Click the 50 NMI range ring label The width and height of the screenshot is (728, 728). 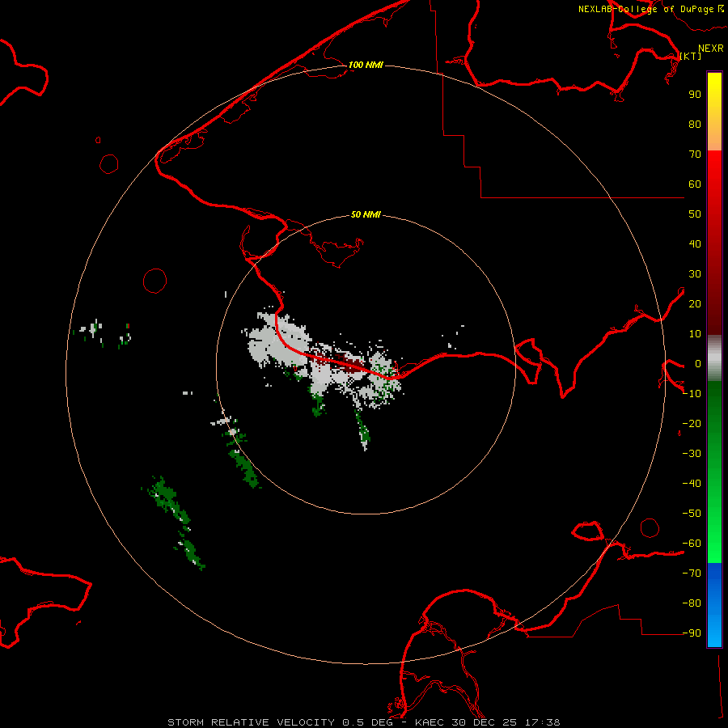click(x=366, y=214)
